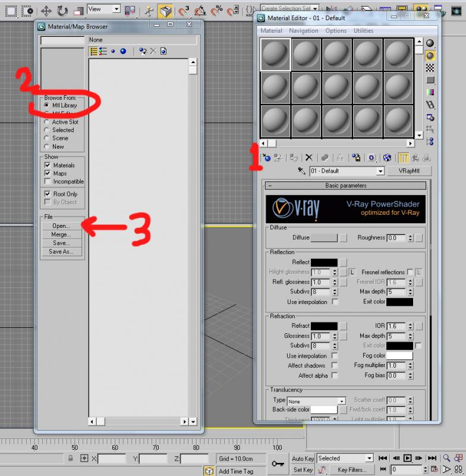The image size is (466, 476).
Task: Enable the Incompatible checkbox
Action: click(48, 181)
